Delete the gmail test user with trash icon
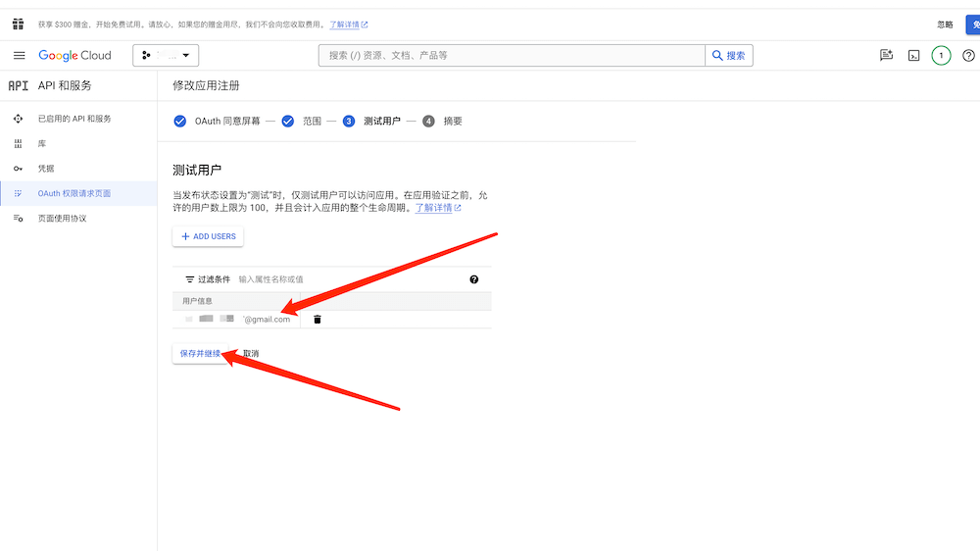Image resolution: width=980 pixels, height=551 pixels. tap(318, 320)
